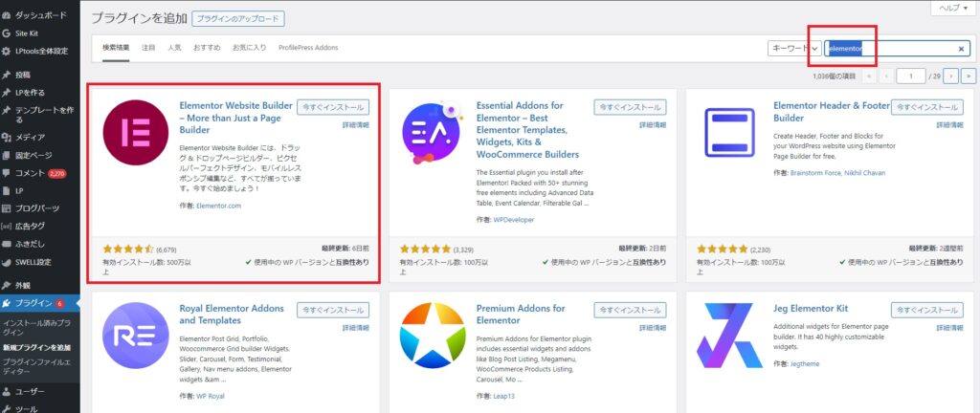The width and height of the screenshot is (980, 413).
Task: Visit author link Jegtheme
Action: (804, 363)
